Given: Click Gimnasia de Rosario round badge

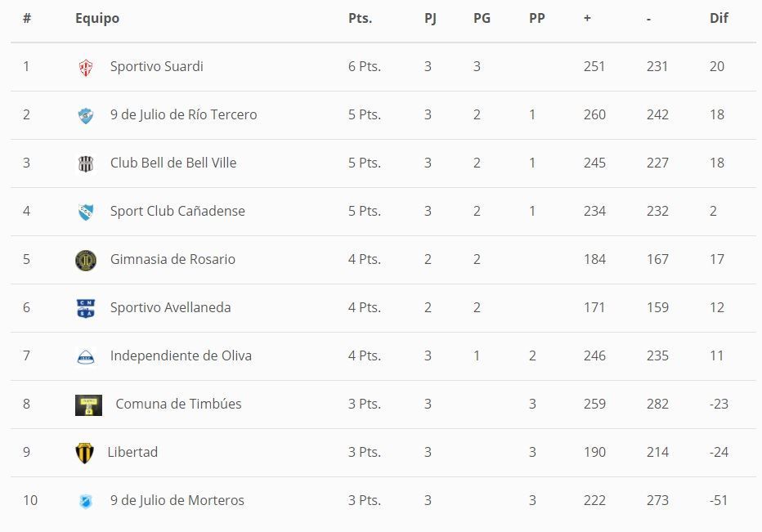Looking at the screenshot, I should click(85, 261).
